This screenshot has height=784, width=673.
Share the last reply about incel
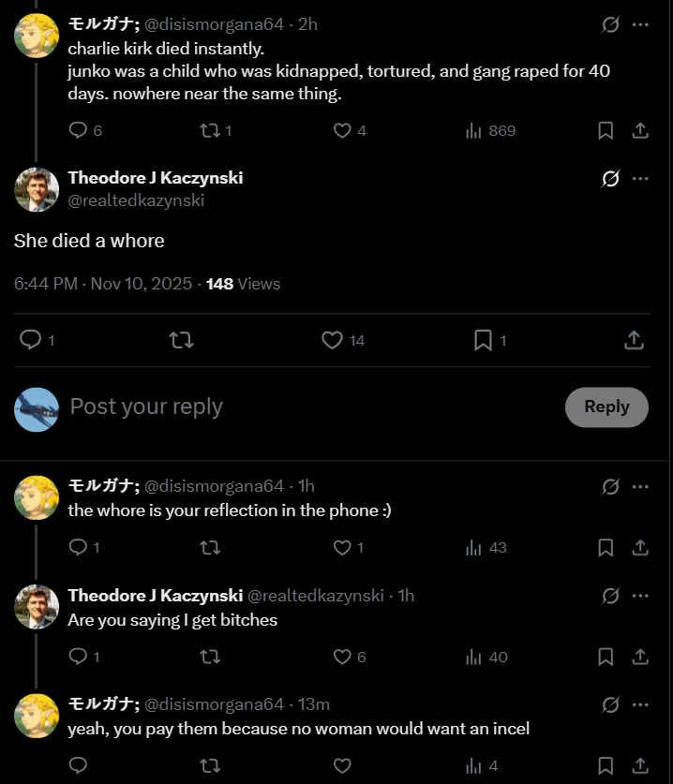[x=641, y=766]
